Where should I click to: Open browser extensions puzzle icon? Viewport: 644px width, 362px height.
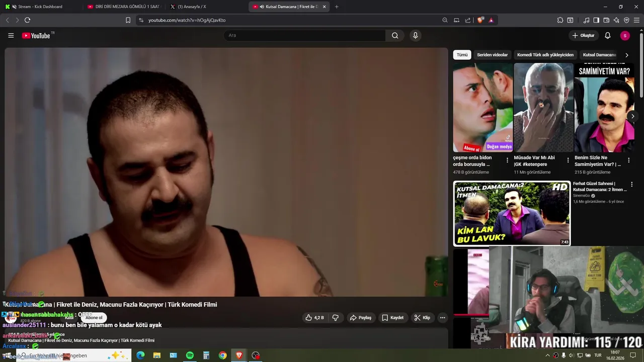click(560, 20)
